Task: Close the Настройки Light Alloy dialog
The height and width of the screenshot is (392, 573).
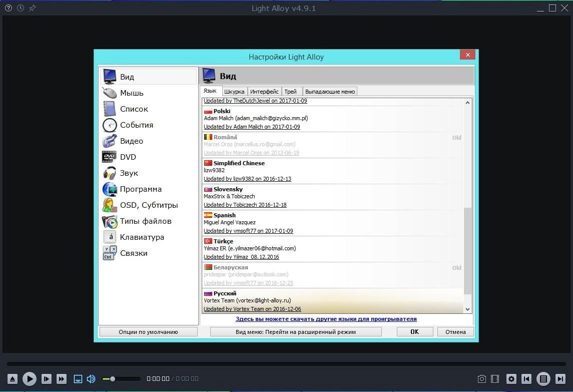Action: (x=468, y=55)
